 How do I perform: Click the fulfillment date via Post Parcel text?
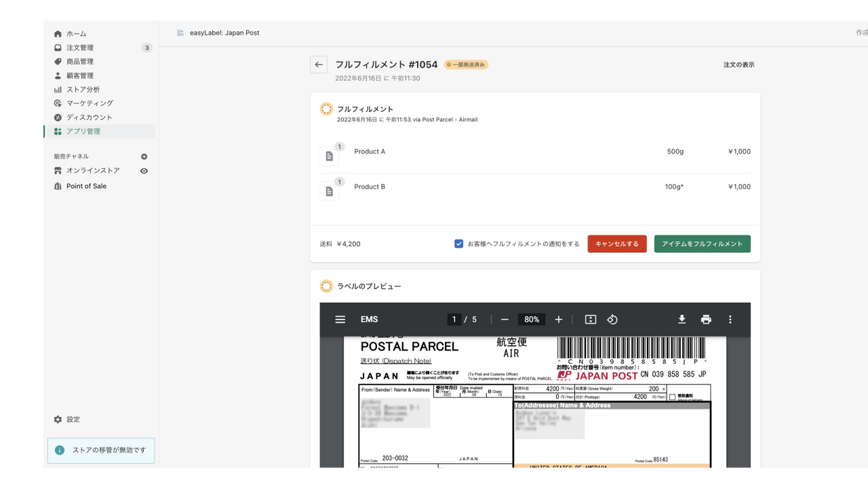point(407,120)
